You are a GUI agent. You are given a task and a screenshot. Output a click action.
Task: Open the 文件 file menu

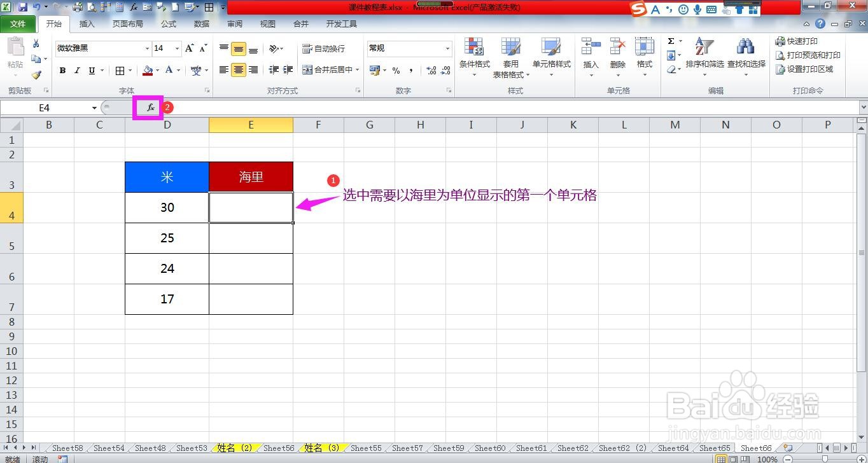(x=18, y=24)
